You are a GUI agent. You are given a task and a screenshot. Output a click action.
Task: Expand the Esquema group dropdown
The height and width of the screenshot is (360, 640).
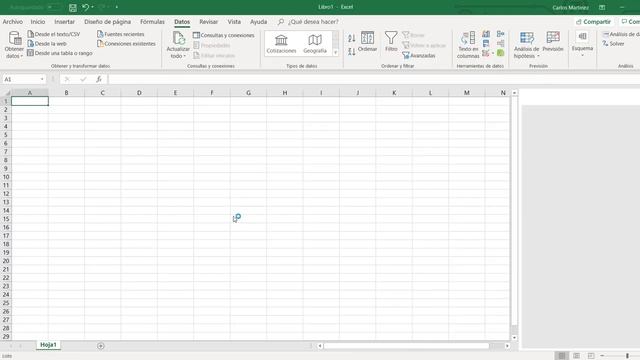pos(582,45)
